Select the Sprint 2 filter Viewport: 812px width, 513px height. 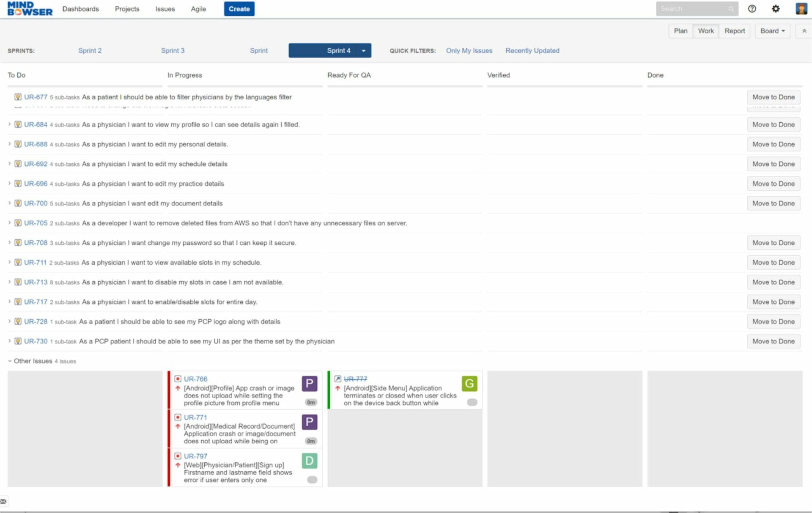point(90,50)
